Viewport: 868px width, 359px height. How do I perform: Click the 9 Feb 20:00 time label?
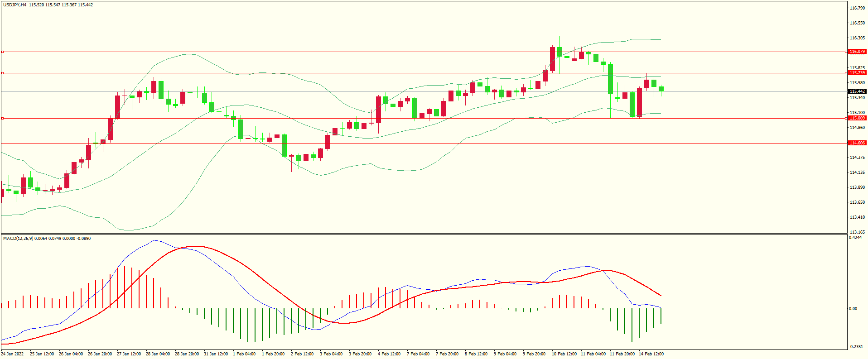point(535,354)
